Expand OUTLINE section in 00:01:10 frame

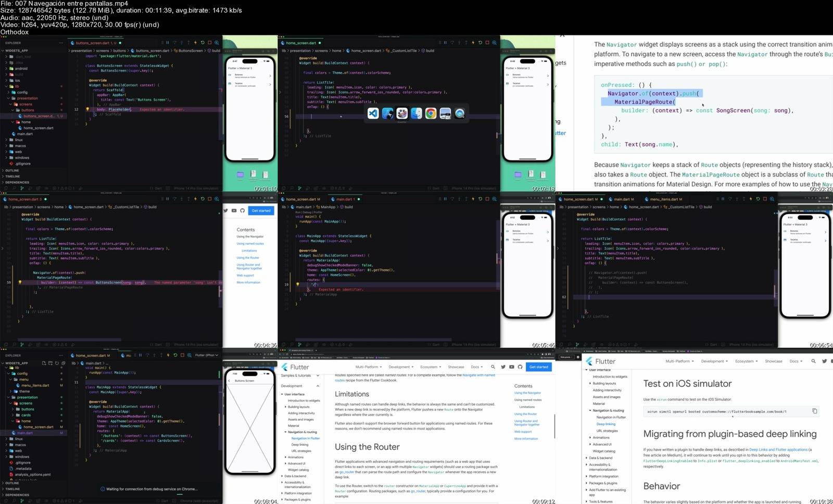click(x=12, y=170)
